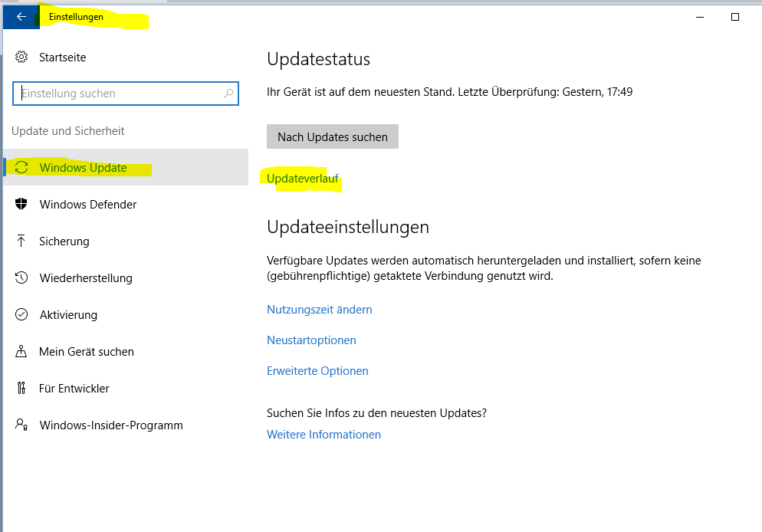Click the Sicherung upload arrow icon
The height and width of the screenshot is (532, 762).
pos(21,241)
